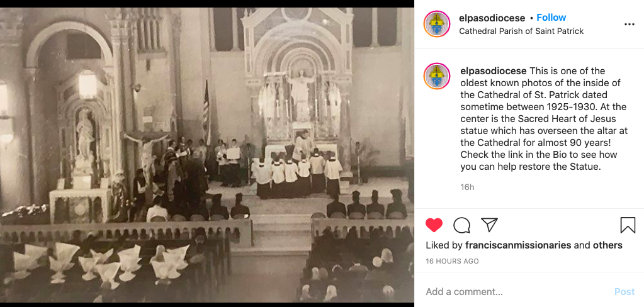644x307 pixels.
Task: Select the 16h time label under caption
Action: pyautogui.click(x=467, y=187)
